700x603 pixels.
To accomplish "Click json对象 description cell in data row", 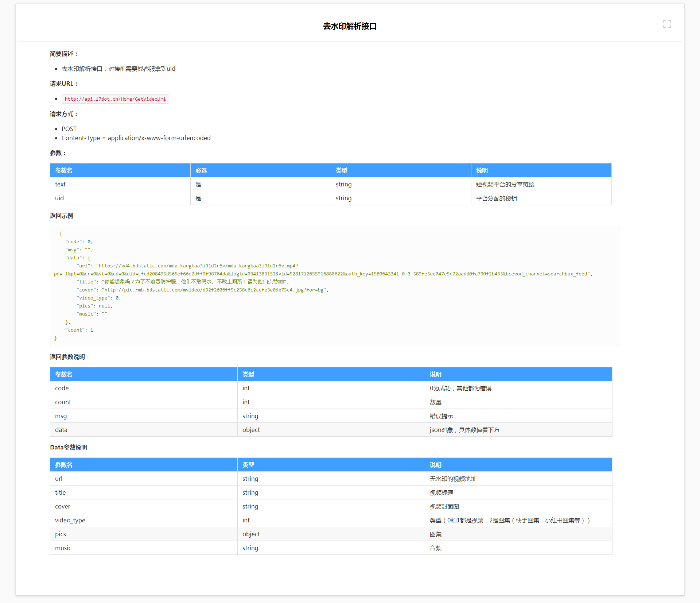I will (x=518, y=430).
